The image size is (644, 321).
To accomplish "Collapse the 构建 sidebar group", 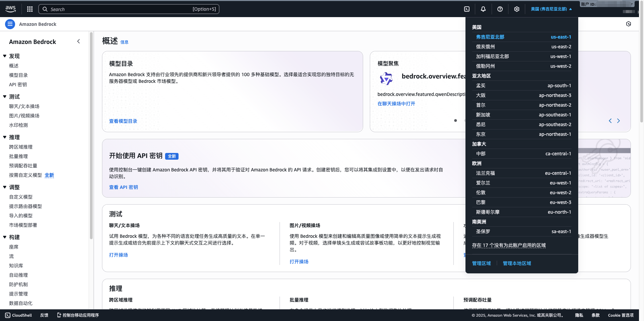I will point(5,237).
